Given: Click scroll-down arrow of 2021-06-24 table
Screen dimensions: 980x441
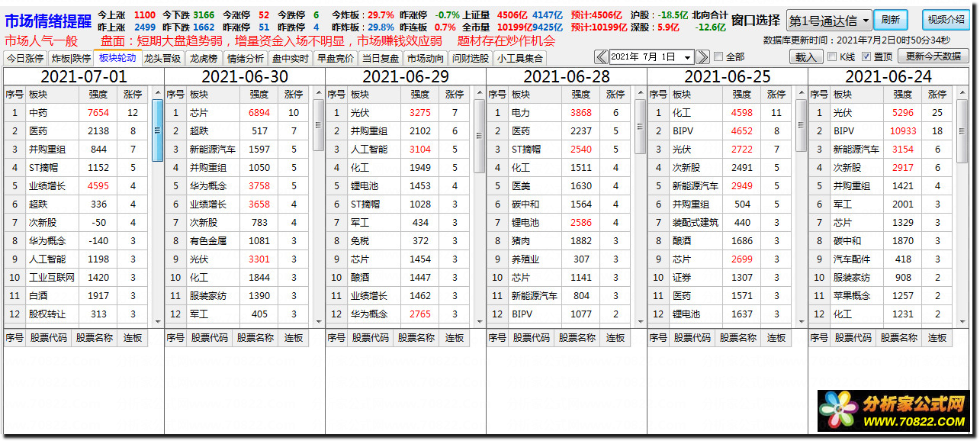Looking at the screenshot, I should (x=962, y=322).
